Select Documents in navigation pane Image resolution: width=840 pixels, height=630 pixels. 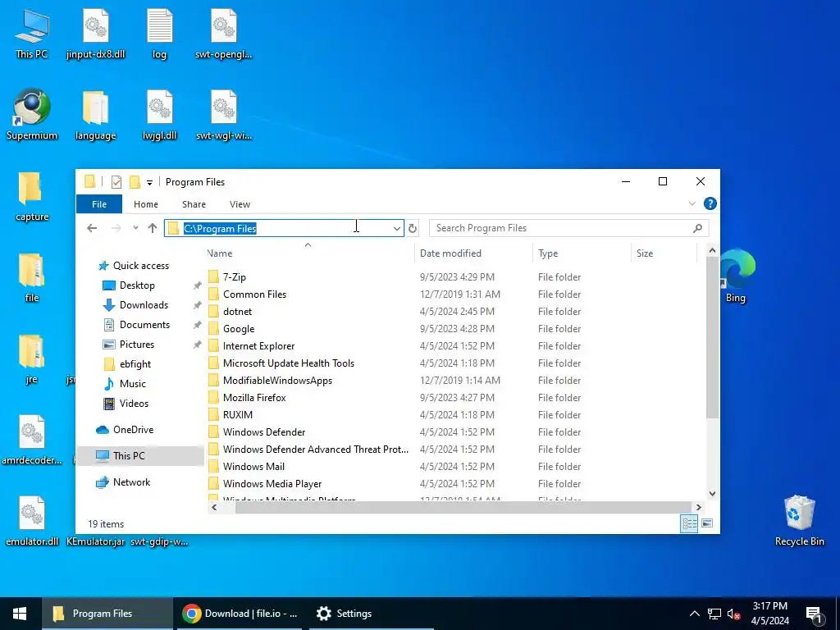click(x=144, y=325)
